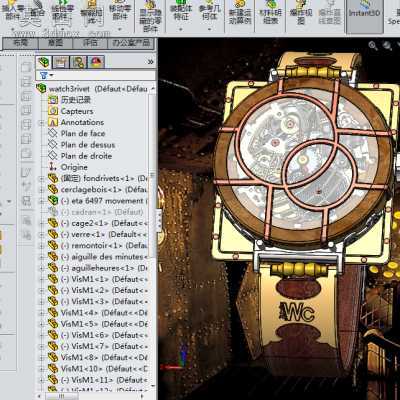Image resolution: width=400 pixels, height=400 pixels.
Task: Click the Zoom to Fit viewport icon
Action: tap(373, 46)
